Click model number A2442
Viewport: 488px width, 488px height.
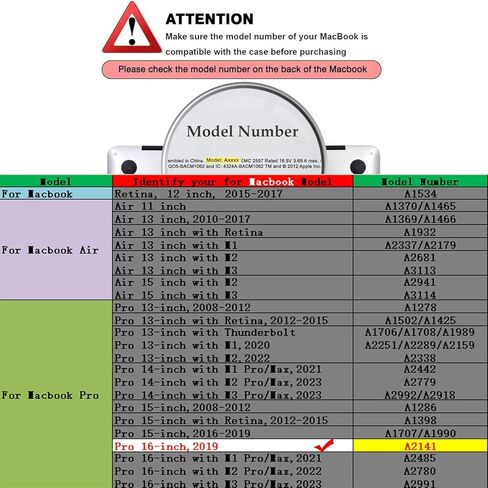[x=420, y=369]
